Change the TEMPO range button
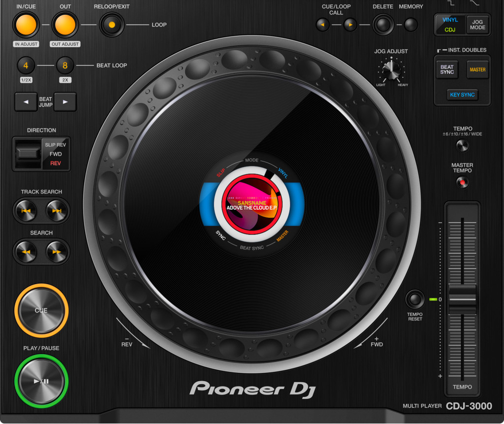Image resolution: width=504 pixels, height=424 pixels. point(463,146)
